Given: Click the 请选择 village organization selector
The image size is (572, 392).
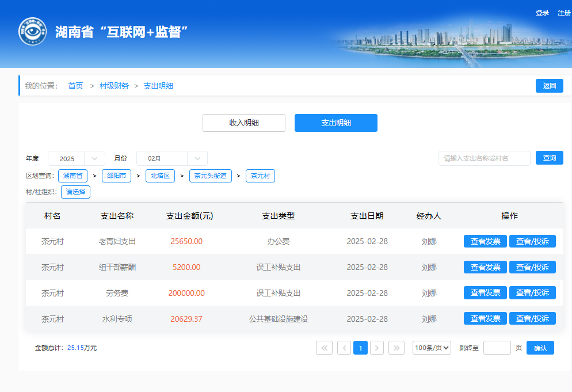Looking at the screenshot, I should coord(76,192).
